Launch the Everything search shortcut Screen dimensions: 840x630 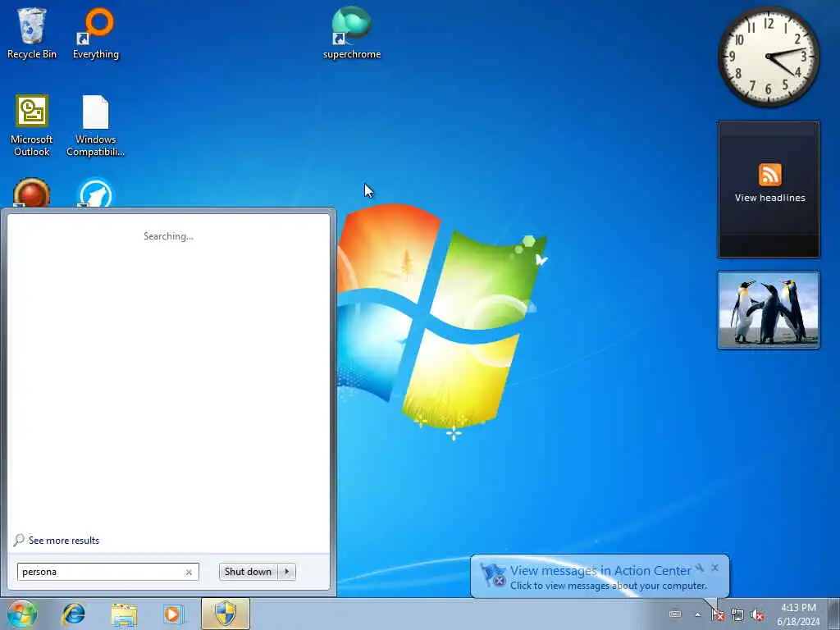coord(96,33)
